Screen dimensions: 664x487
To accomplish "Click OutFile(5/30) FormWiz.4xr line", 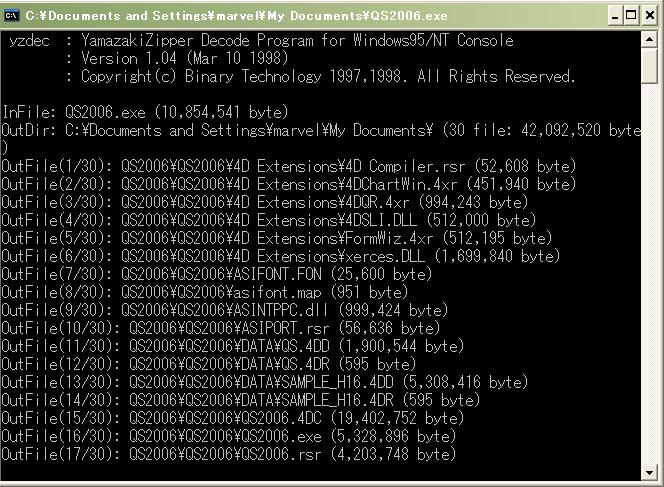I will tap(277, 238).
